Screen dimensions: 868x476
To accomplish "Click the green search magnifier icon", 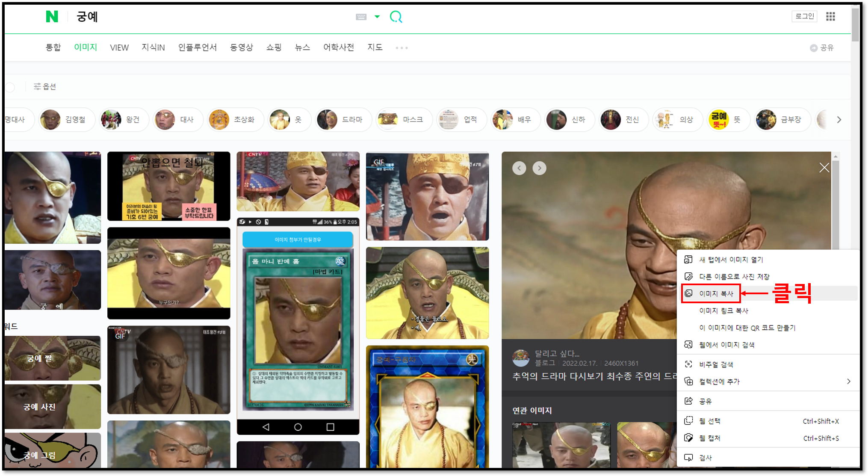I will click(x=396, y=17).
